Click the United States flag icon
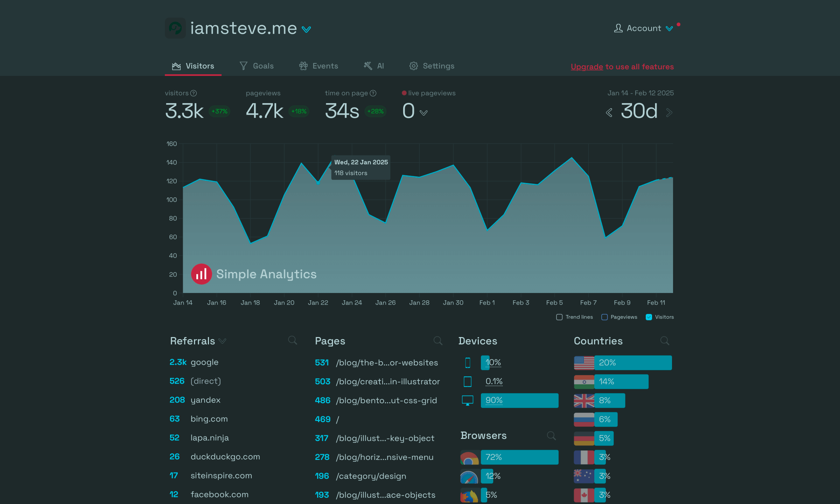 (584, 363)
